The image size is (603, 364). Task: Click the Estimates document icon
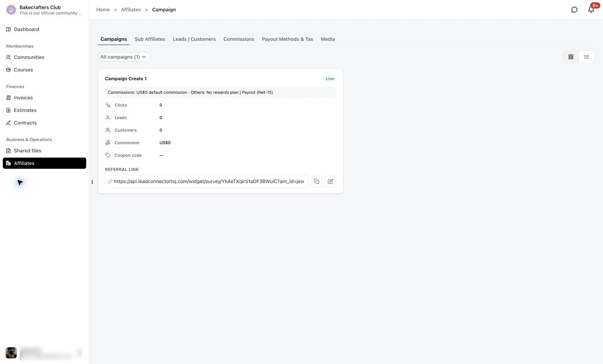(8, 110)
